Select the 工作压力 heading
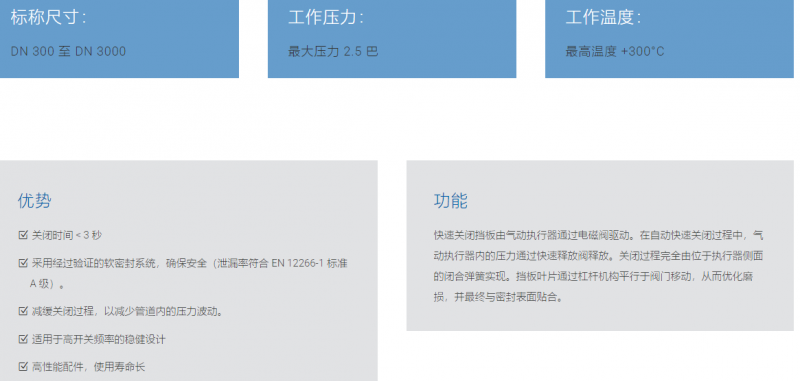 (x=326, y=18)
